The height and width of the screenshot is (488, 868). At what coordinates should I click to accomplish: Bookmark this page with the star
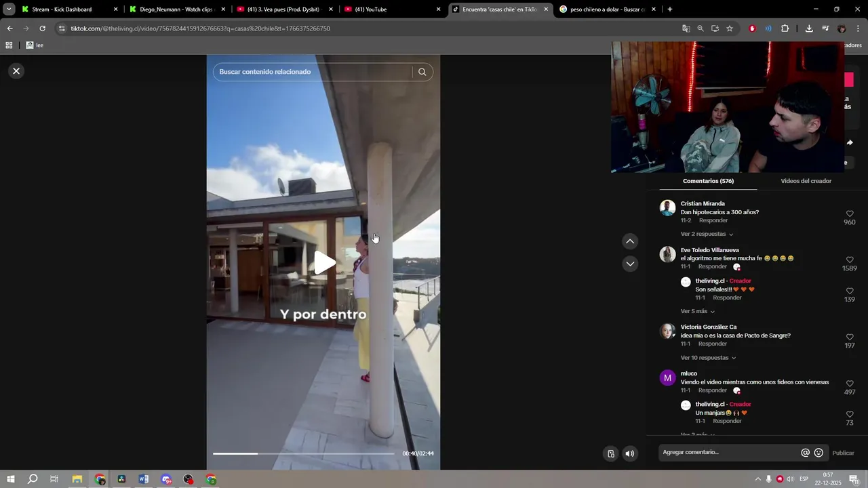[730, 28]
